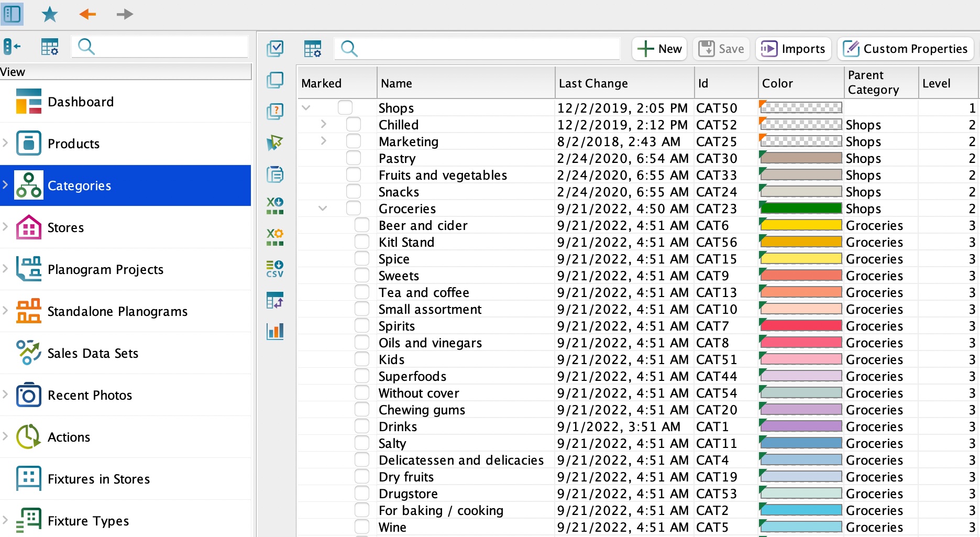Tick the Beer and cider checkbox
The height and width of the screenshot is (537, 980).
click(362, 225)
